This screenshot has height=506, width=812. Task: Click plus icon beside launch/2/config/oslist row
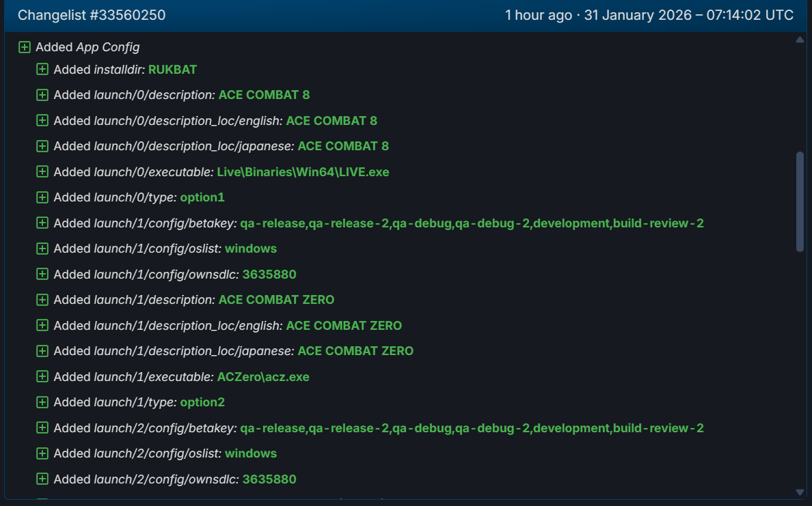[42, 453]
